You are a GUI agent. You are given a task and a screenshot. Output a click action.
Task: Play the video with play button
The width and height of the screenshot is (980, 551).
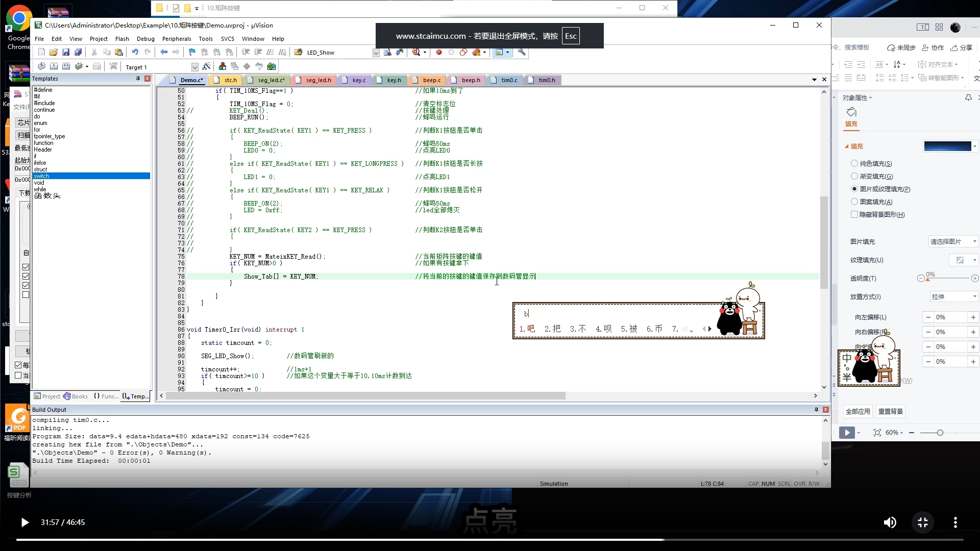[24, 522]
